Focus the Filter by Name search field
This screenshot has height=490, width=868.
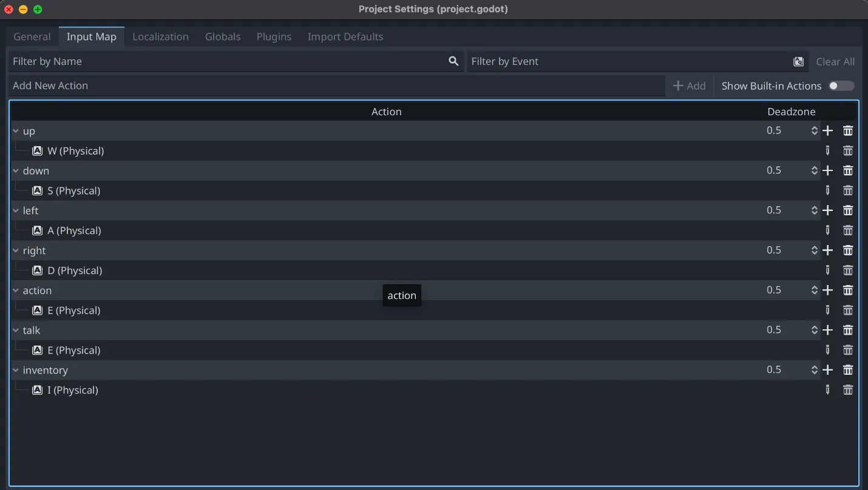228,61
